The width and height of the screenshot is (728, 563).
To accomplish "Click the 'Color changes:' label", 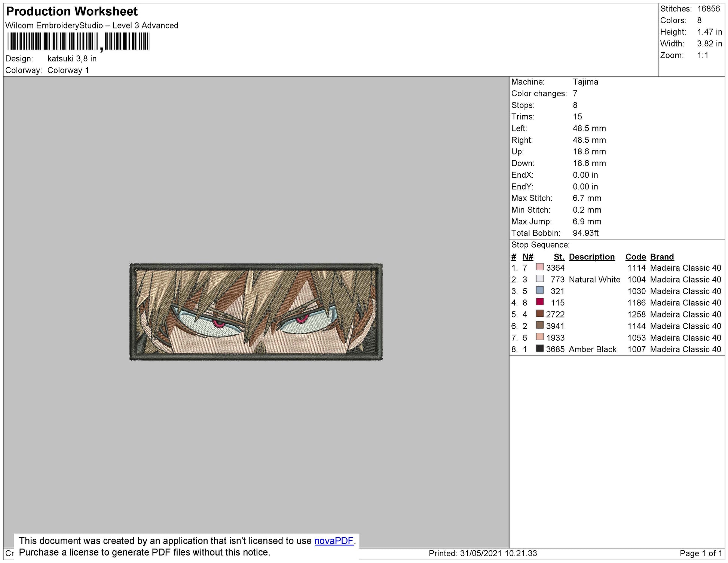I will (539, 94).
